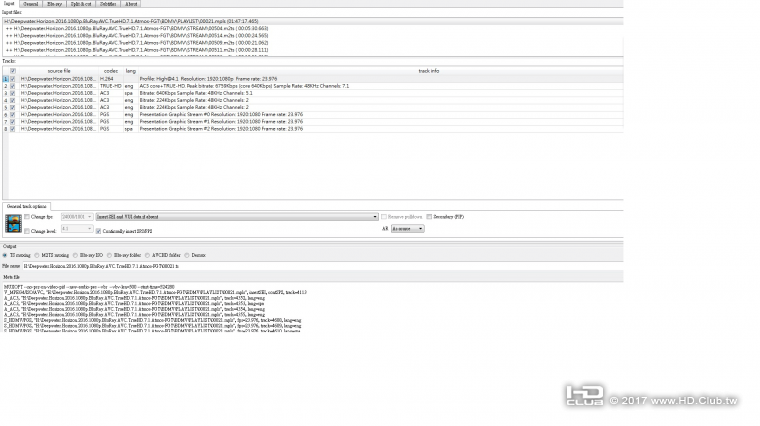Uncheck track 1 H.264 checkbox
The height and width of the screenshot is (426, 760).
pos(13,79)
